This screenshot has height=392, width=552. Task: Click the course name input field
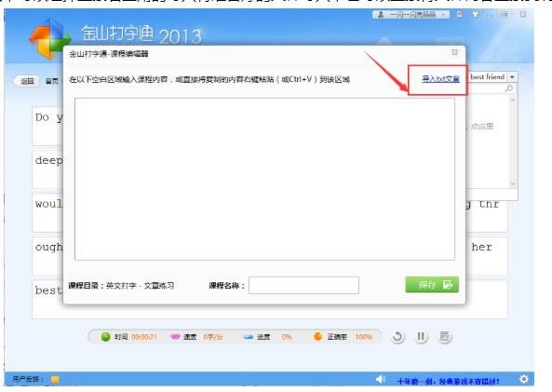(303, 285)
